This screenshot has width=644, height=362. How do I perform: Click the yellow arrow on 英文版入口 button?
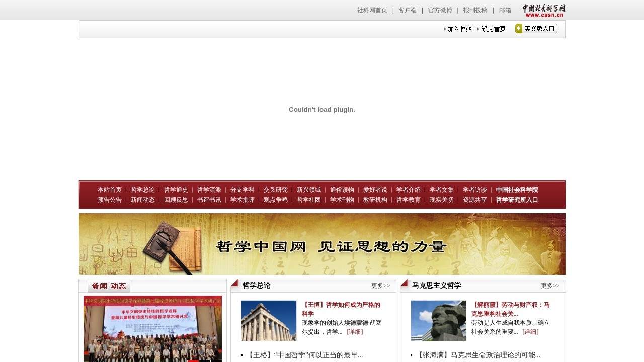[x=518, y=28]
